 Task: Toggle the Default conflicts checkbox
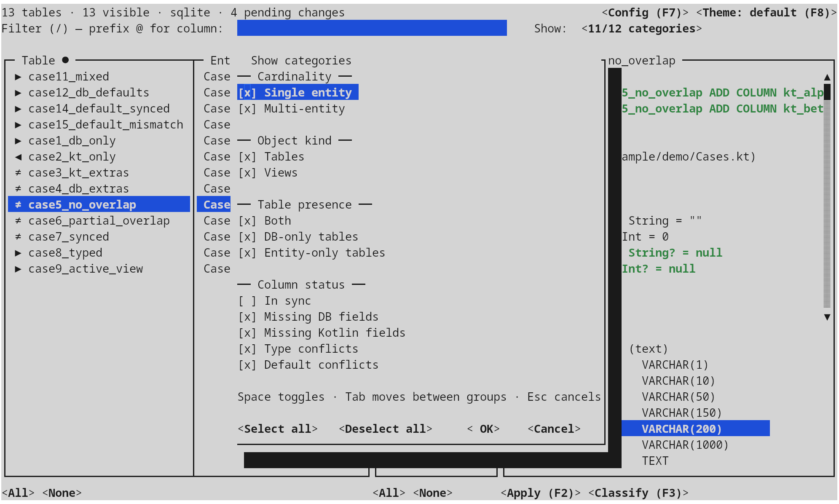(247, 365)
